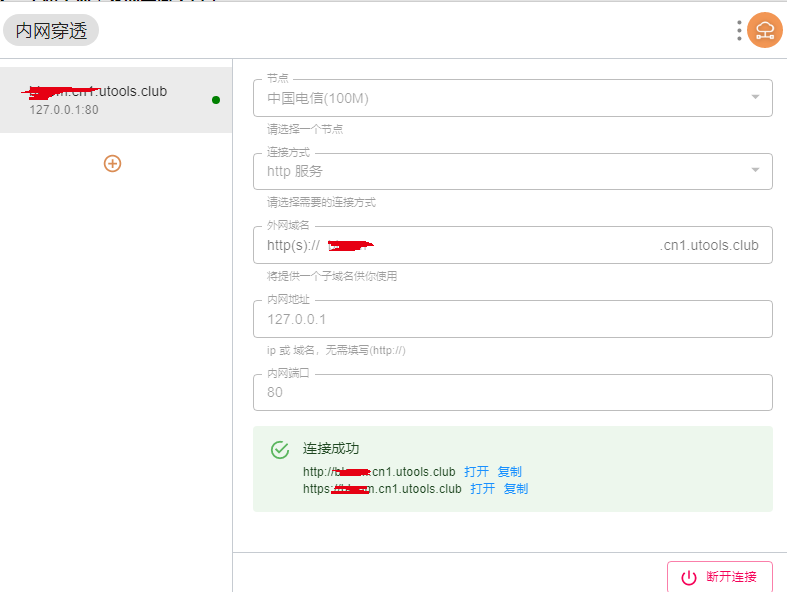Click the 内网穿透 tag label
This screenshot has width=787, height=592.
tap(51, 31)
